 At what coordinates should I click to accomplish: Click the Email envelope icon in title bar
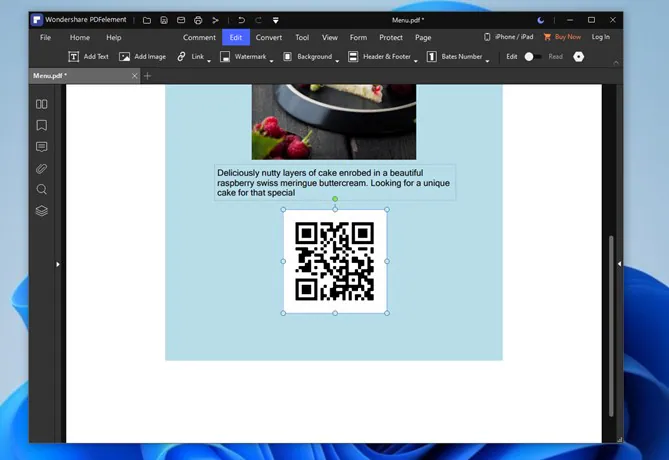coord(181,20)
